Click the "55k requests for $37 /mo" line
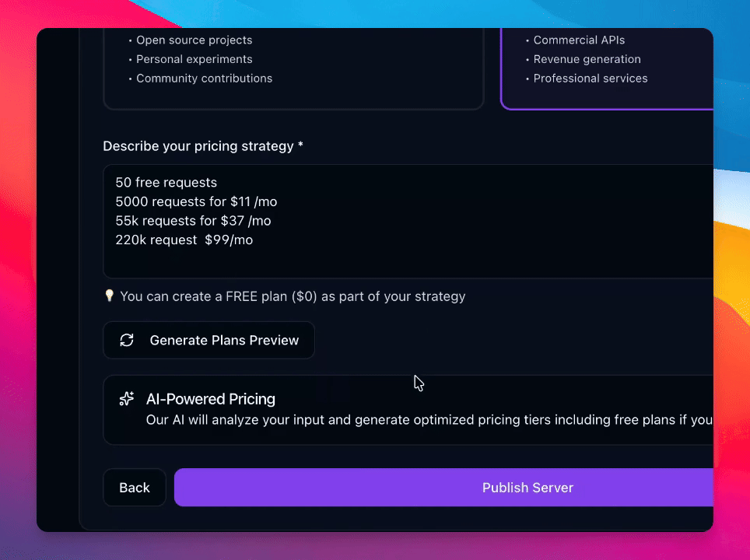The height and width of the screenshot is (560, 750). [x=193, y=221]
